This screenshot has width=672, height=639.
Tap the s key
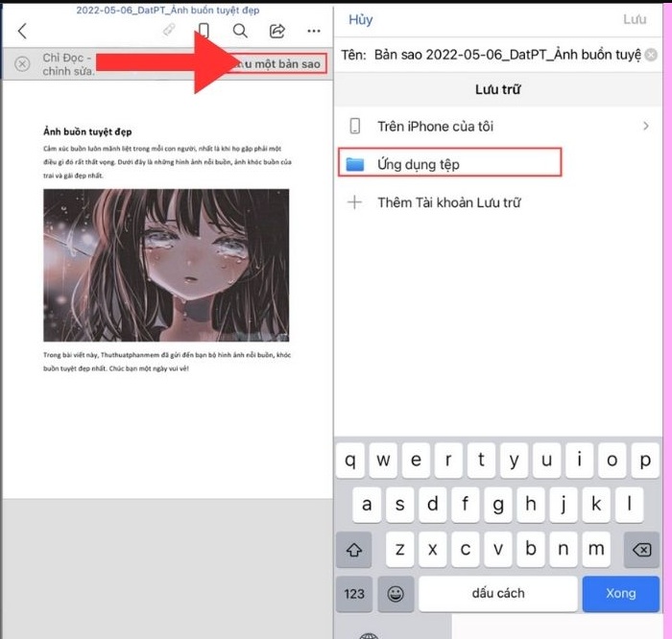point(399,505)
